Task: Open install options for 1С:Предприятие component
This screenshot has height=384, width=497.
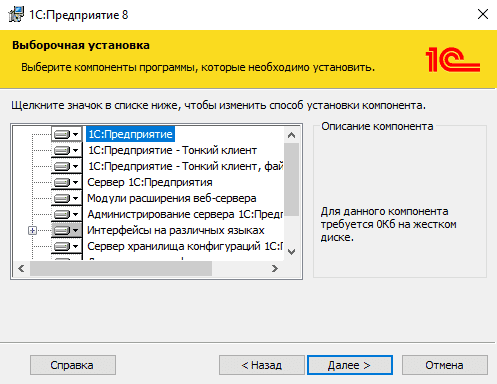Action: pyautogui.click(x=66, y=134)
